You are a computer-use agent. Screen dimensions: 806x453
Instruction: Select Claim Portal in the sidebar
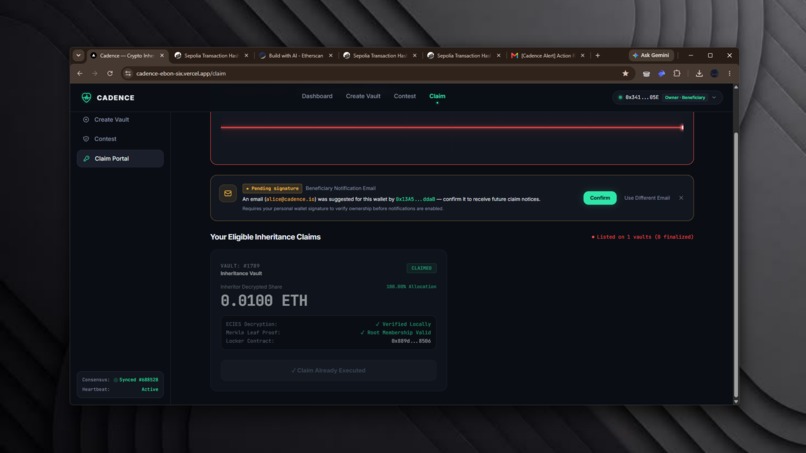(120, 158)
